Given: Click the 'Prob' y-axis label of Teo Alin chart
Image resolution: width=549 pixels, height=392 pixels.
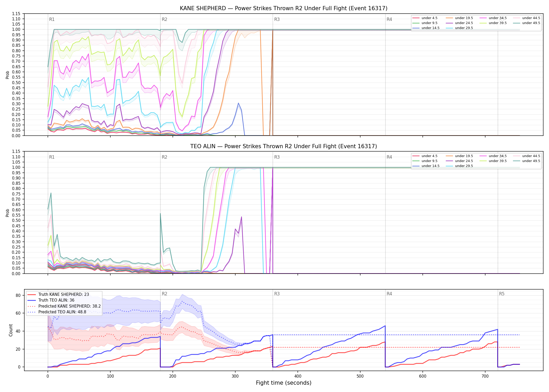Looking at the screenshot, I should click(x=8, y=213).
